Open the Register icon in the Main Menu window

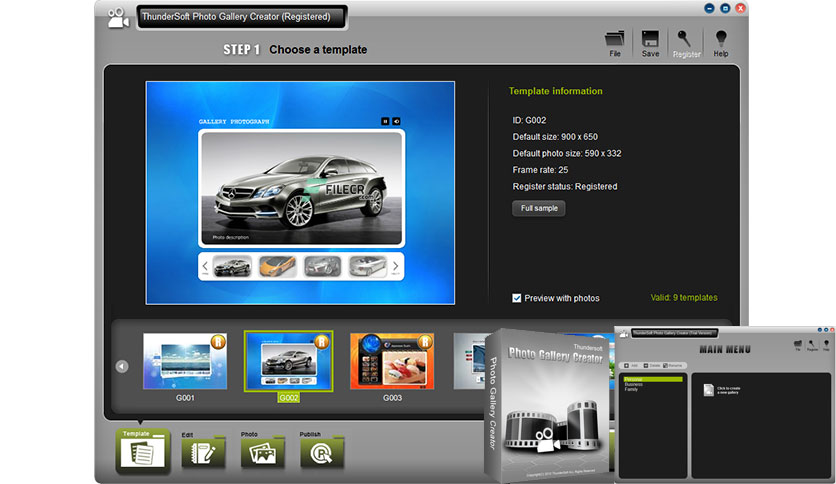coord(812,345)
